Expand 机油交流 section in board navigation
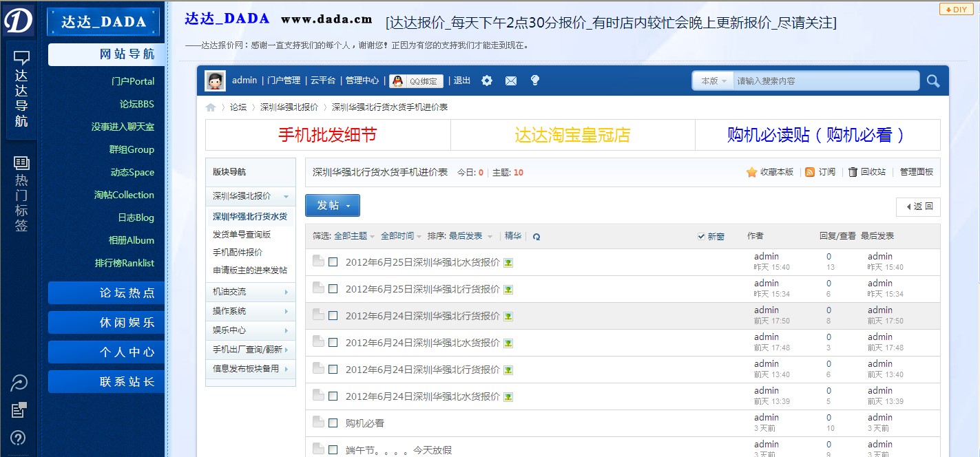 (x=251, y=292)
